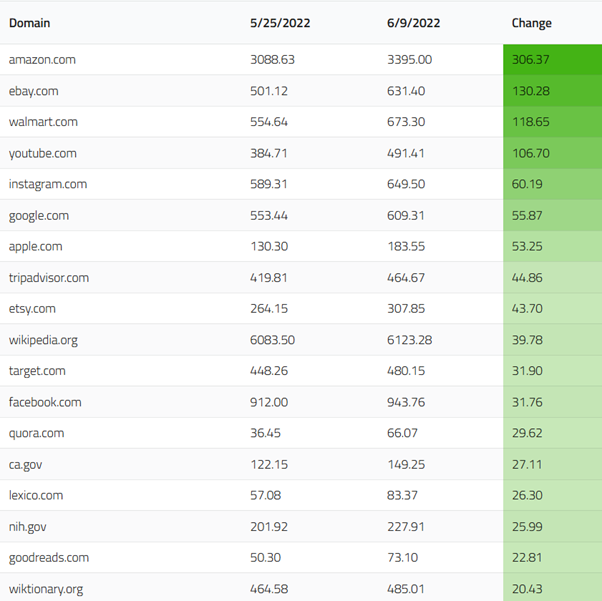The width and height of the screenshot is (602, 601).
Task: Select the amazon.com domain cell
Action: [x=42, y=60]
